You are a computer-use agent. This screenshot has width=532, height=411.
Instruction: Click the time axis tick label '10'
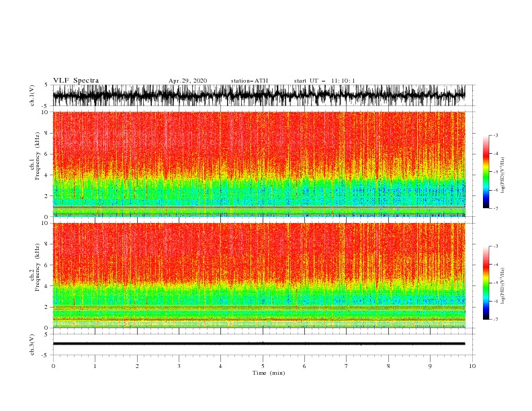[472, 366]
